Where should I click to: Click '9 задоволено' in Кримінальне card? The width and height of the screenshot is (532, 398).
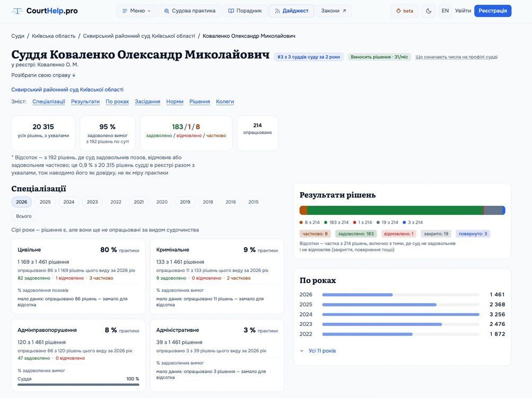(x=171, y=278)
